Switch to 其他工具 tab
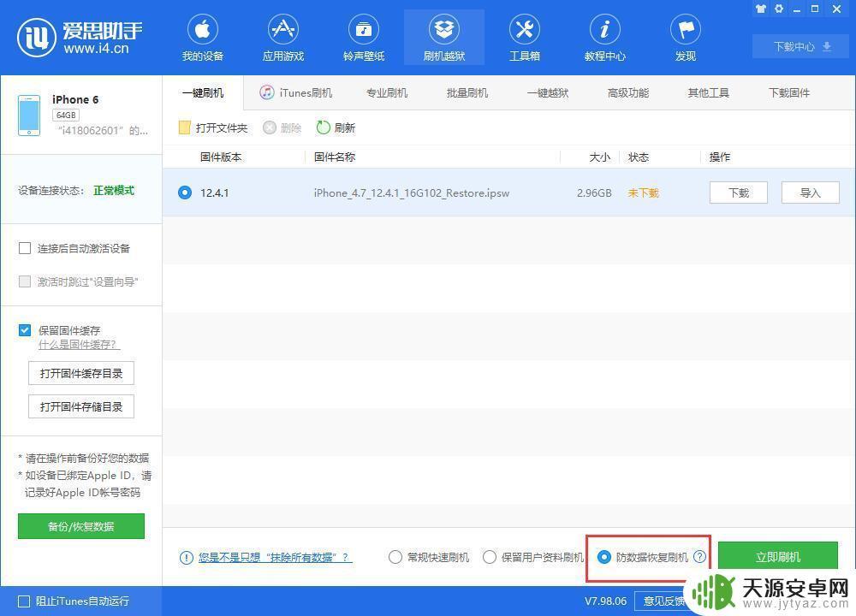This screenshot has height=616, width=856. pyautogui.click(x=708, y=92)
